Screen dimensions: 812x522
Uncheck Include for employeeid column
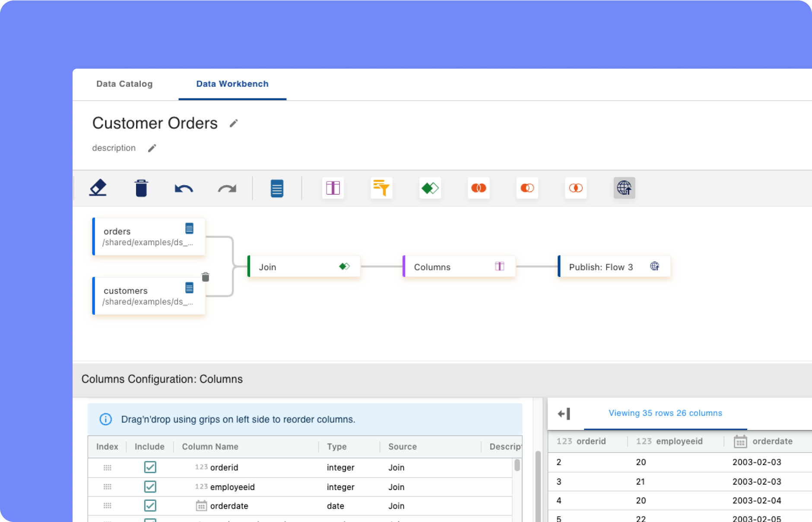(150, 487)
